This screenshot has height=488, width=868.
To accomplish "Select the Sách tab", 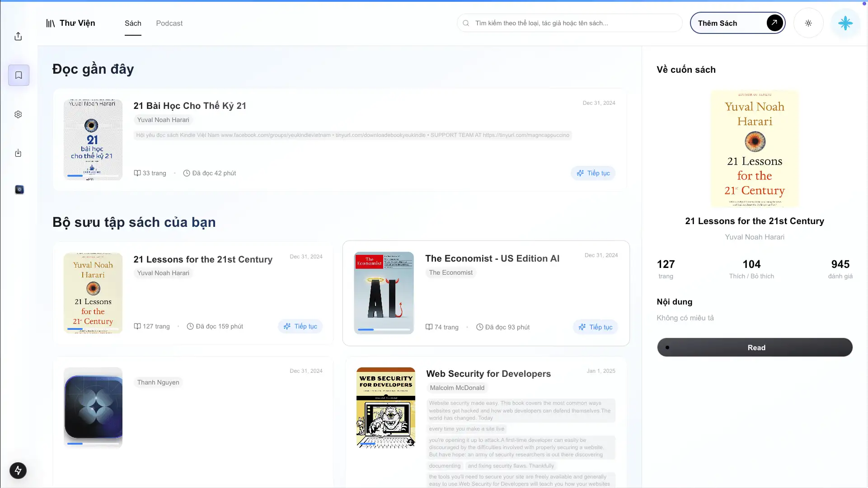I will coord(133,23).
